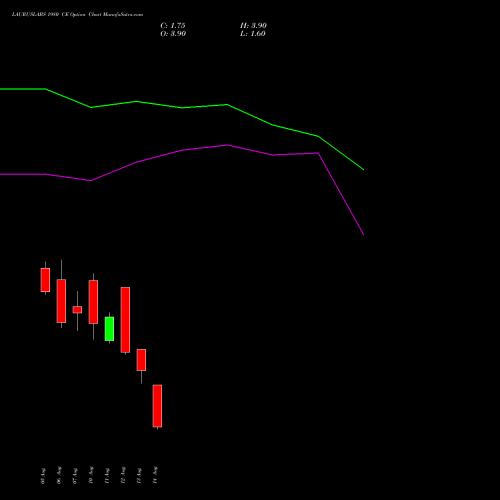The height and width of the screenshot is (500, 500).
Task: Click the tall red candle for 12 Aug
Action: (x=125, y=320)
